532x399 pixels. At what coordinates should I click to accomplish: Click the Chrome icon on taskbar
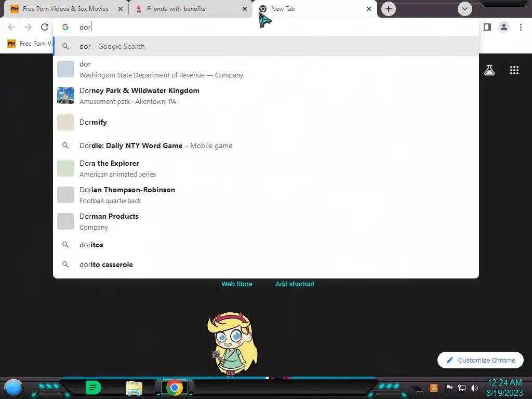click(x=175, y=388)
